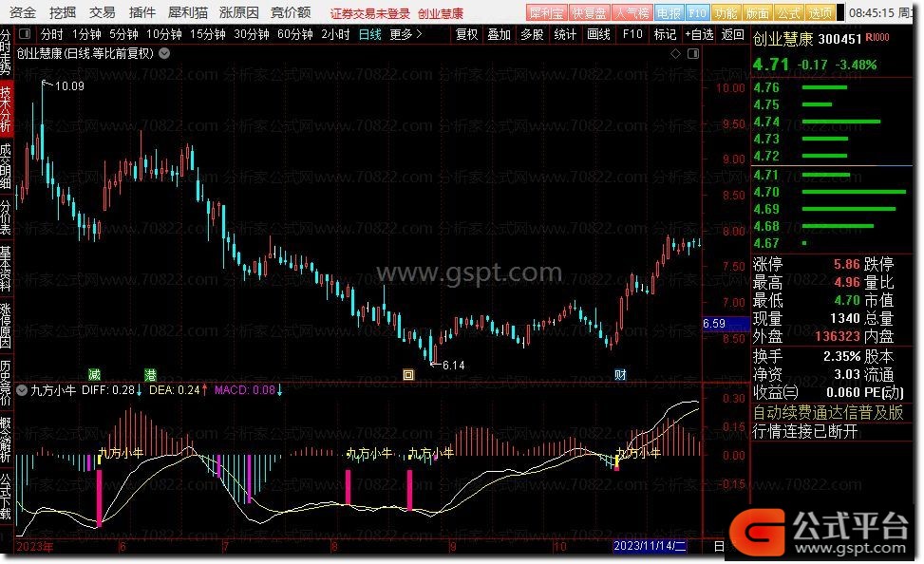The width and height of the screenshot is (924, 564).
Task: Switch to the 2小时 timeframe
Action: coord(336,34)
